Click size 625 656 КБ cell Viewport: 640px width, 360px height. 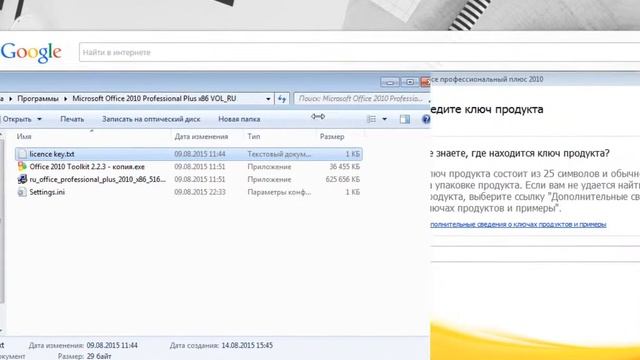pyautogui.click(x=343, y=179)
